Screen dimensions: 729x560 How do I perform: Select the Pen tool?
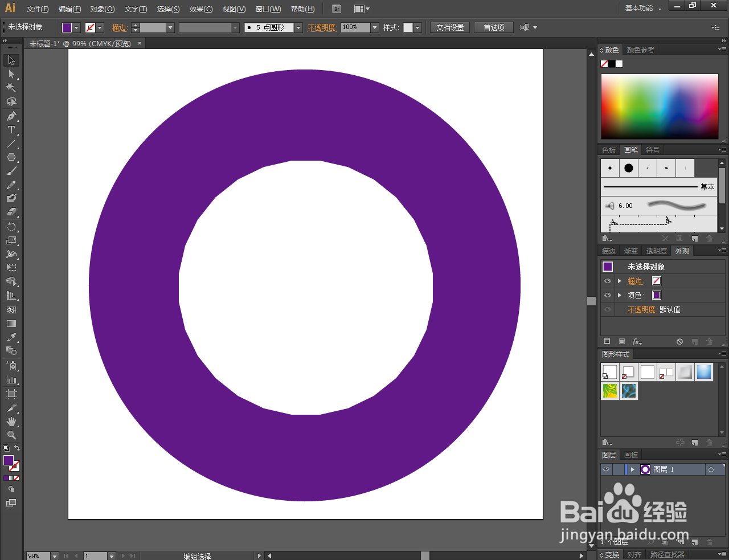coord(11,116)
